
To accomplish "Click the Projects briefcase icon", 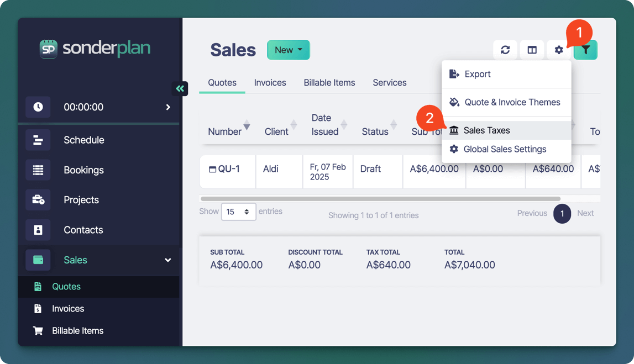I will (x=38, y=199).
